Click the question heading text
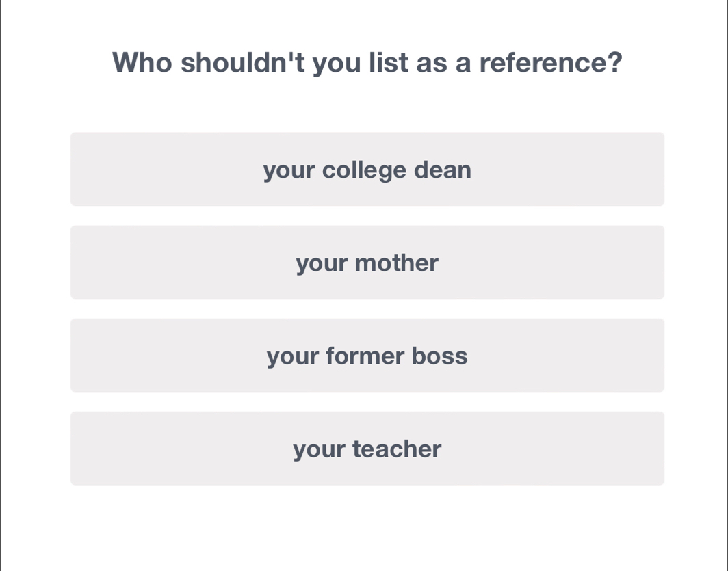Screen dimensions: 728x571 tap(367, 62)
